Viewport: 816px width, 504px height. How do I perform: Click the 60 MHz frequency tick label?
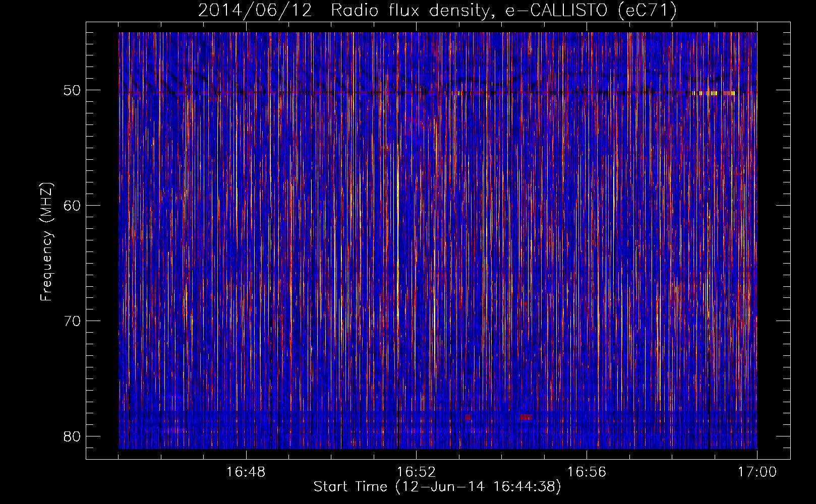point(72,205)
